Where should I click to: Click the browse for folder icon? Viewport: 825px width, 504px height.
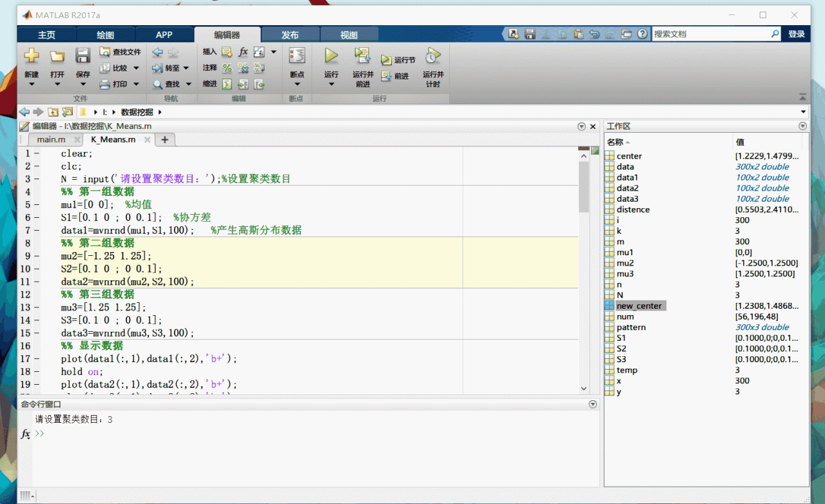[x=67, y=111]
